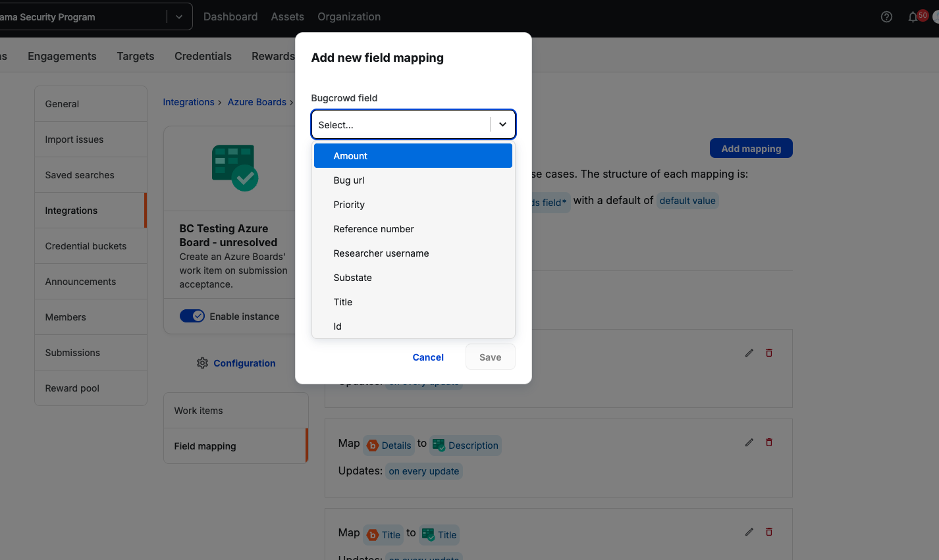The height and width of the screenshot is (560, 939).
Task: Open the Work items section
Action: tap(198, 411)
